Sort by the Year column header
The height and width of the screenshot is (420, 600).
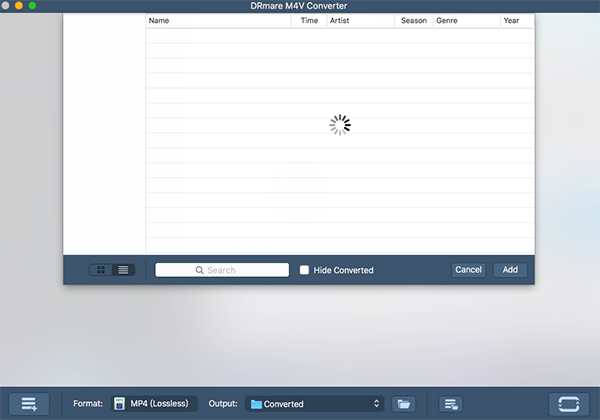click(517, 21)
